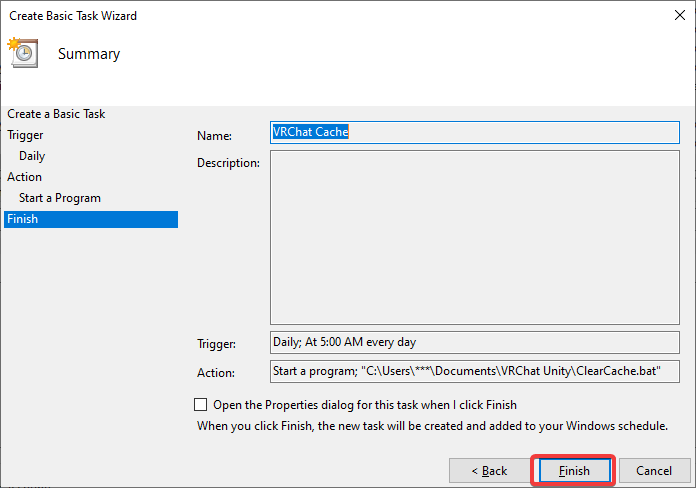
Task: Enable Open the Properties dialog checkbox
Action: click(x=201, y=405)
